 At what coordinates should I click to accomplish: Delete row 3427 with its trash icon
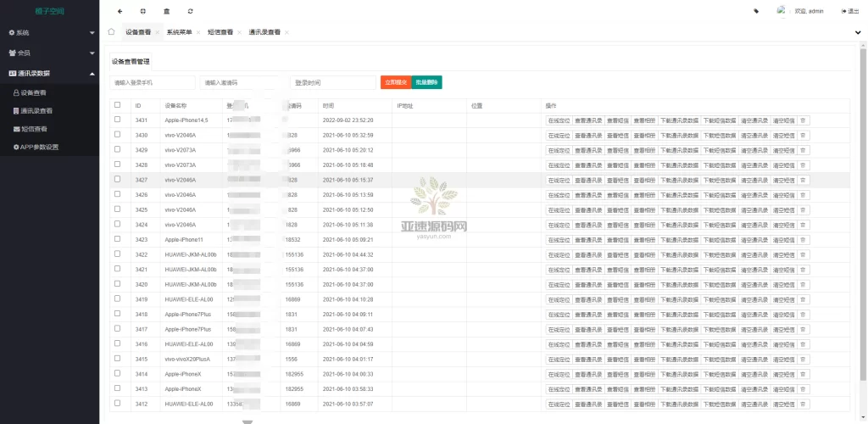point(804,180)
